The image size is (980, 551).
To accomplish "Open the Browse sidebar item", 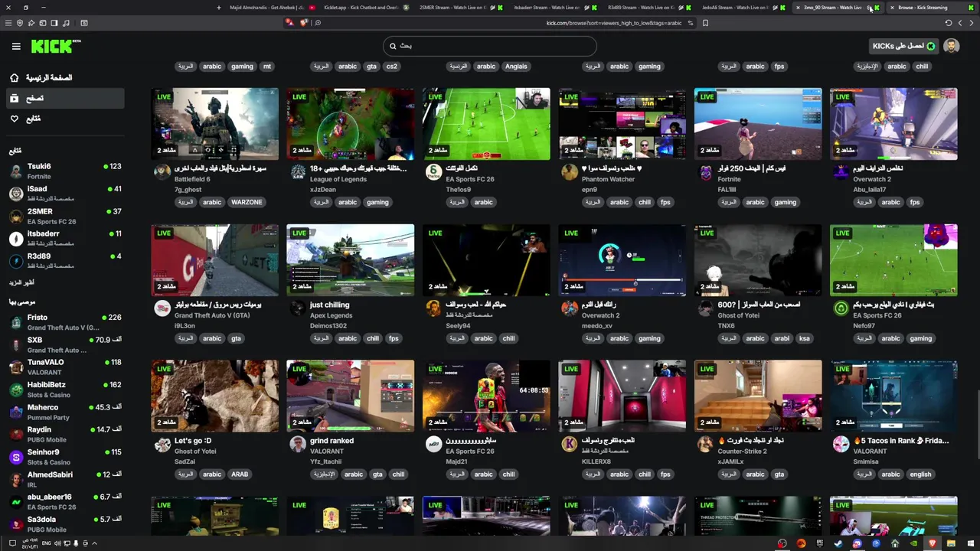I will (65, 98).
